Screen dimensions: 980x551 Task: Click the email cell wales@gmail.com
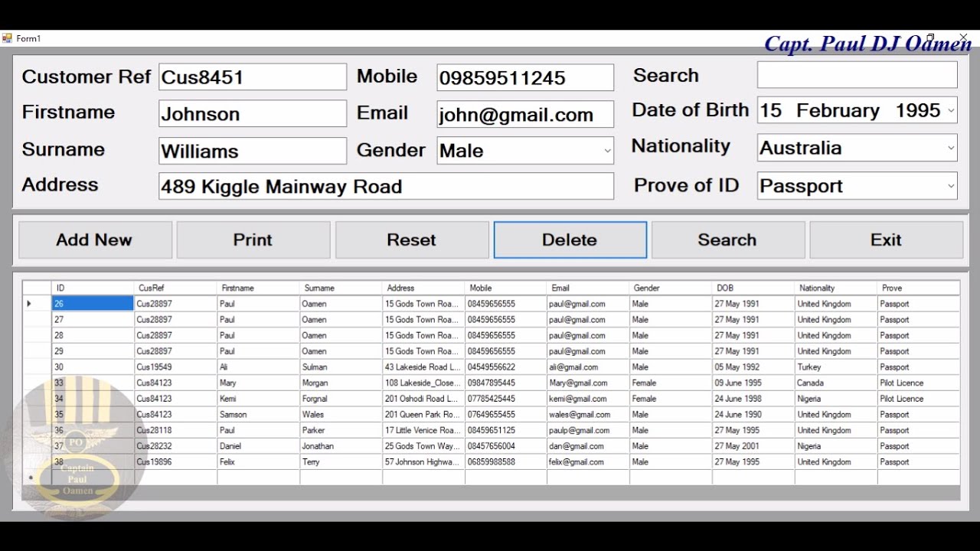pos(588,415)
